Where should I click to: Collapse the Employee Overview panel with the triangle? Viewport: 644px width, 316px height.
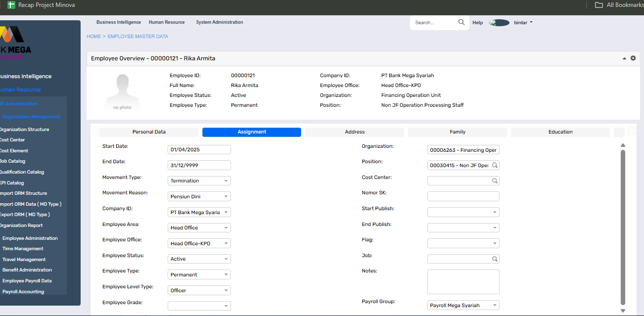[x=625, y=58]
